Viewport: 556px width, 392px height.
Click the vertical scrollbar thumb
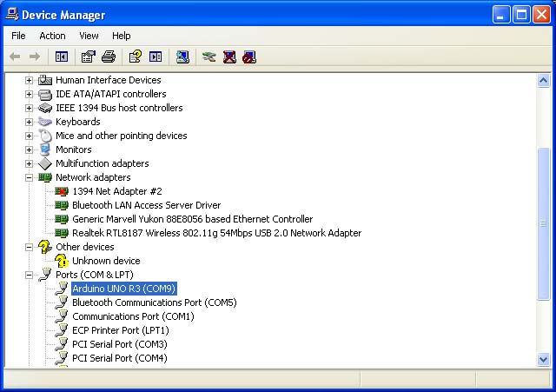pos(543,224)
